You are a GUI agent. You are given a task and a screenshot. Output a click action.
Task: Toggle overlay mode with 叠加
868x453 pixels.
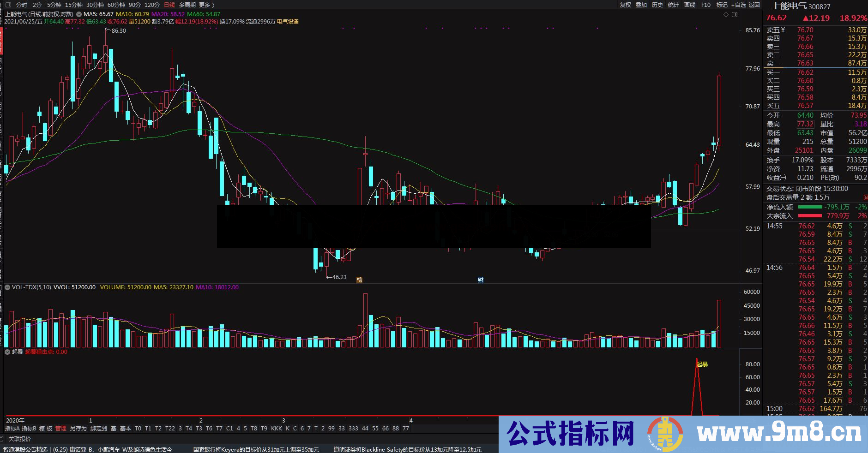tap(641, 5)
